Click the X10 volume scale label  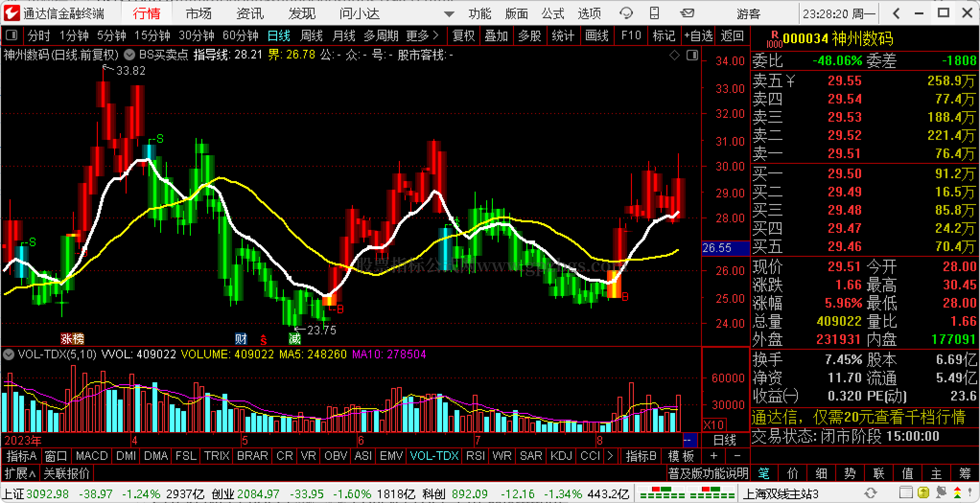coord(714,425)
